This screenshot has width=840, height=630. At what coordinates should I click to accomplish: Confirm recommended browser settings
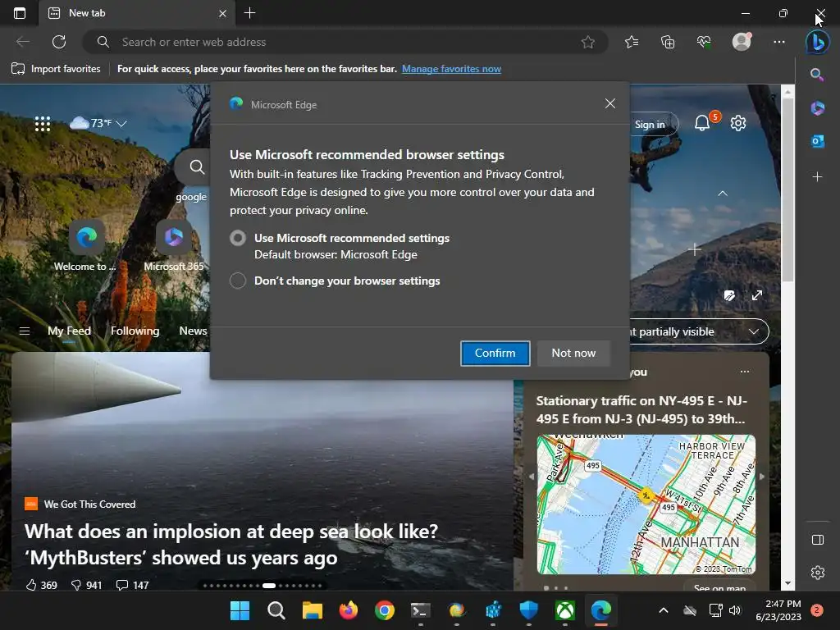click(x=495, y=353)
